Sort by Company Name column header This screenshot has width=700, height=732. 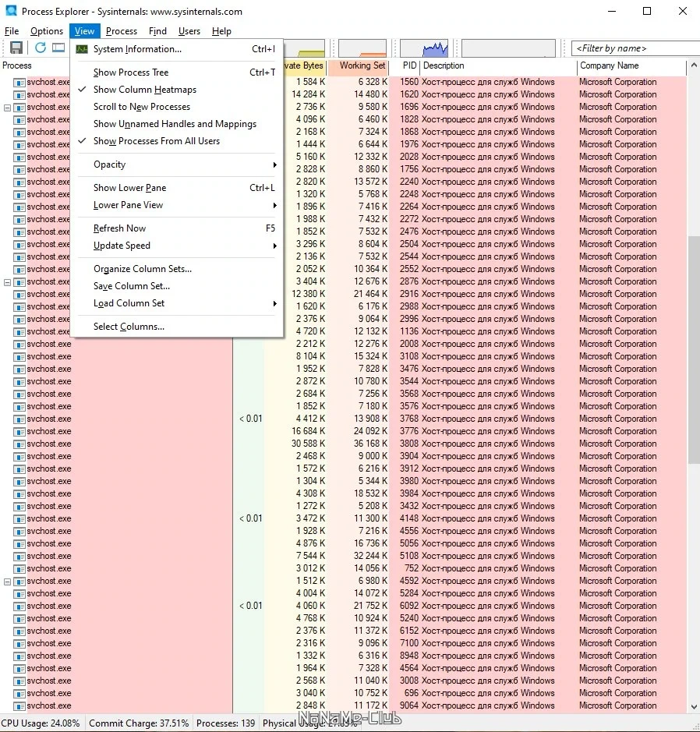631,65
